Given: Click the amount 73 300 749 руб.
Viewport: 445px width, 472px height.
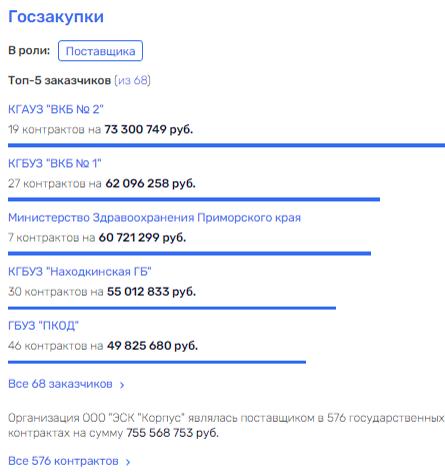Looking at the screenshot, I should tap(149, 129).
